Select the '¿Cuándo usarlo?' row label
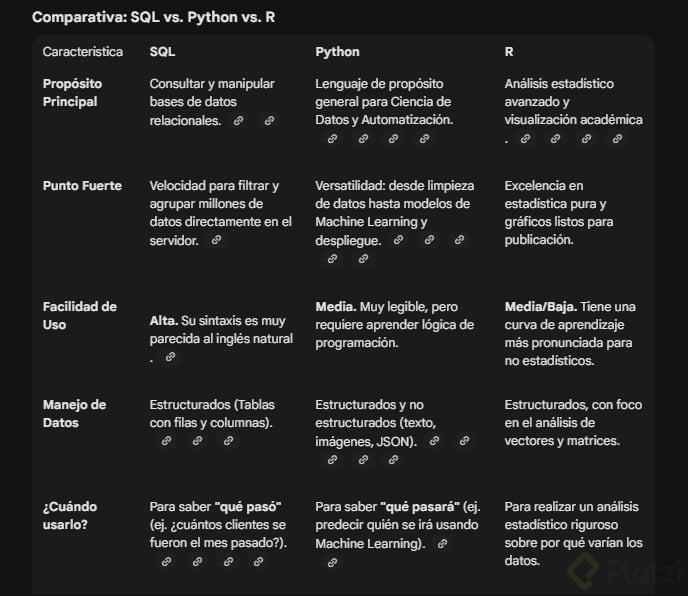Viewport: 688px width, 596px height. (x=70, y=515)
